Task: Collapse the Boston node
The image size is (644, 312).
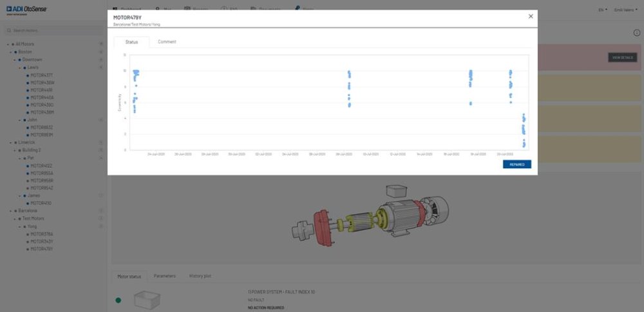Action: (11, 52)
